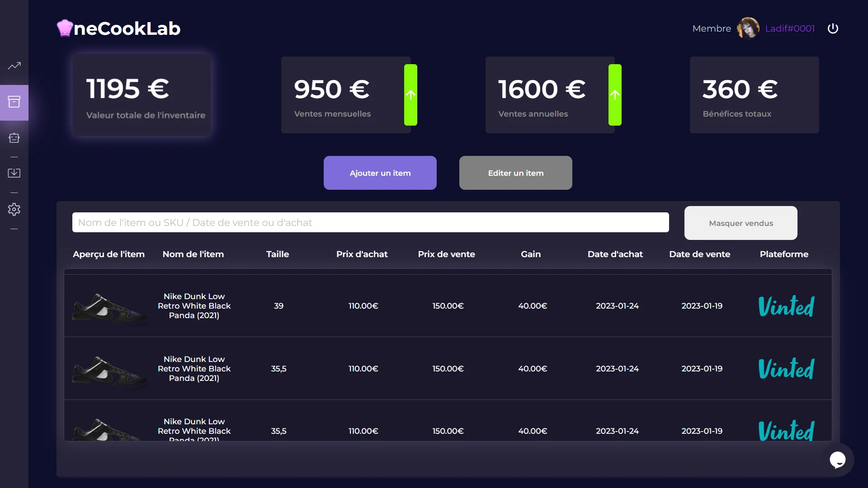This screenshot has height=488, width=868.
Task: Click the size value 39
Action: 278,306
